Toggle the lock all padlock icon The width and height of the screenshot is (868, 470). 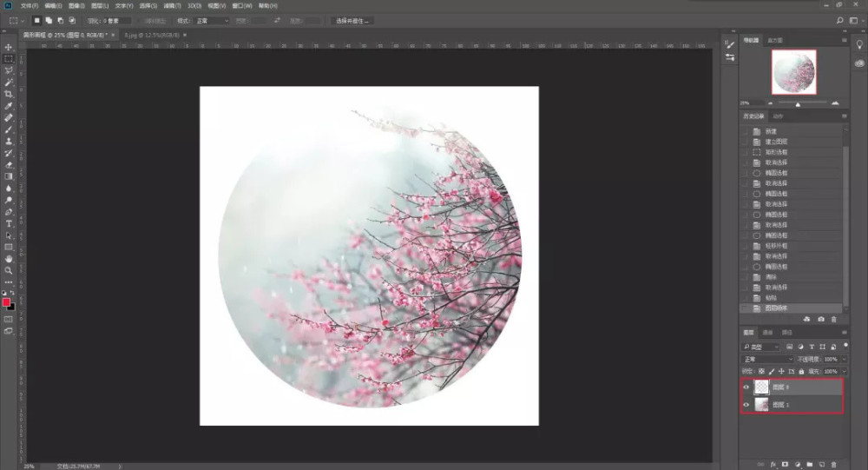pyautogui.click(x=801, y=371)
